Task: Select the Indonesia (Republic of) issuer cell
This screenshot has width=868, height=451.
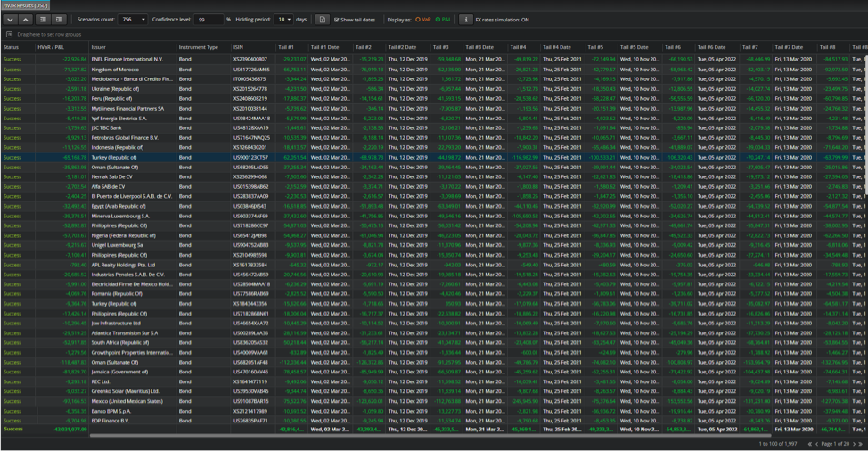Action: tap(133, 147)
